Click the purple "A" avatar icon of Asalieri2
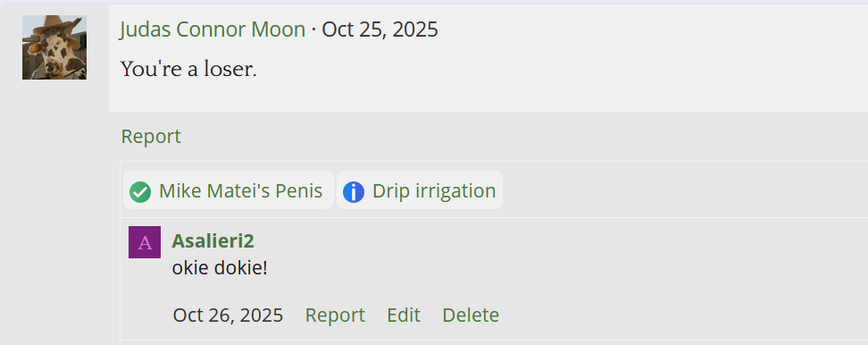The image size is (868, 345). (145, 242)
